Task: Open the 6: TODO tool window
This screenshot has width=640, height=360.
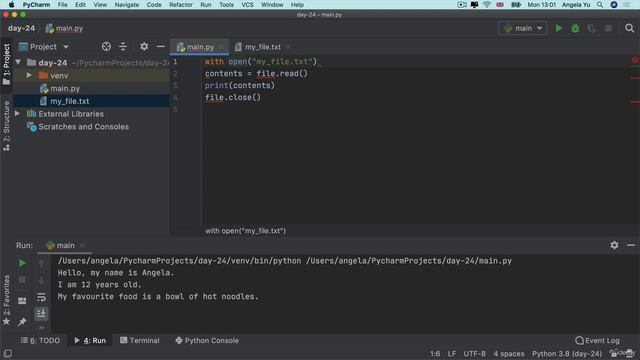Action: [x=40, y=340]
